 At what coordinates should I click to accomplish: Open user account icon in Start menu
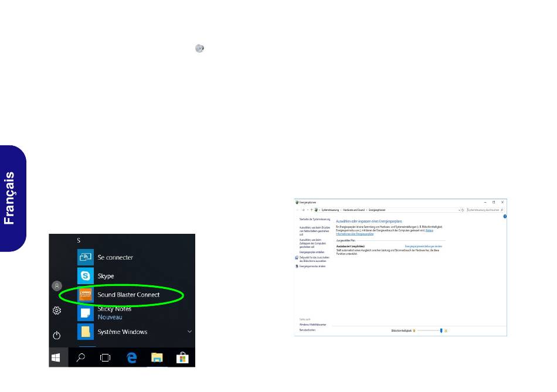pos(56,286)
